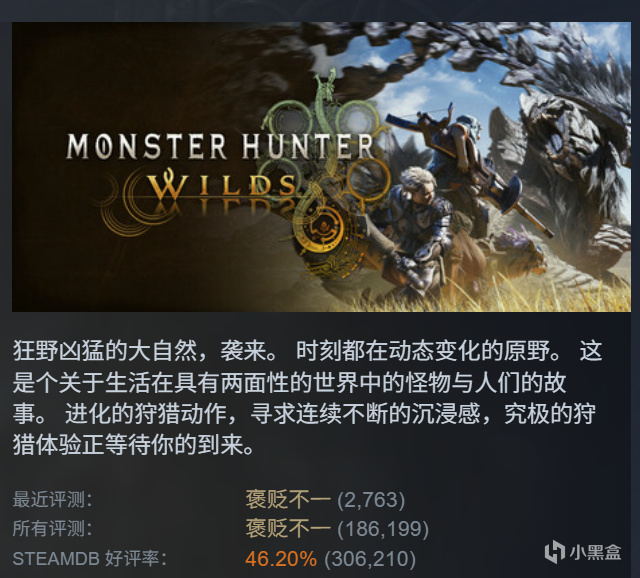Click the 小黑盒 watermark text
The image size is (640, 578).
tap(596, 552)
